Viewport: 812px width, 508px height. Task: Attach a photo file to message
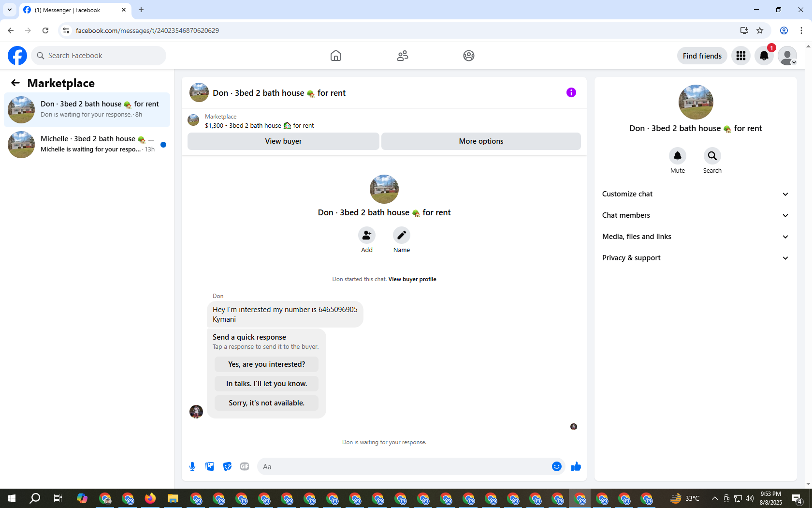tap(210, 466)
